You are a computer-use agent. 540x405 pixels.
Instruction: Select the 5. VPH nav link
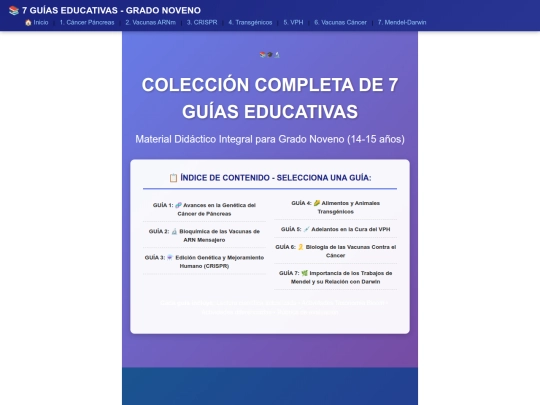pyautogui.click(x=293, y=22)
